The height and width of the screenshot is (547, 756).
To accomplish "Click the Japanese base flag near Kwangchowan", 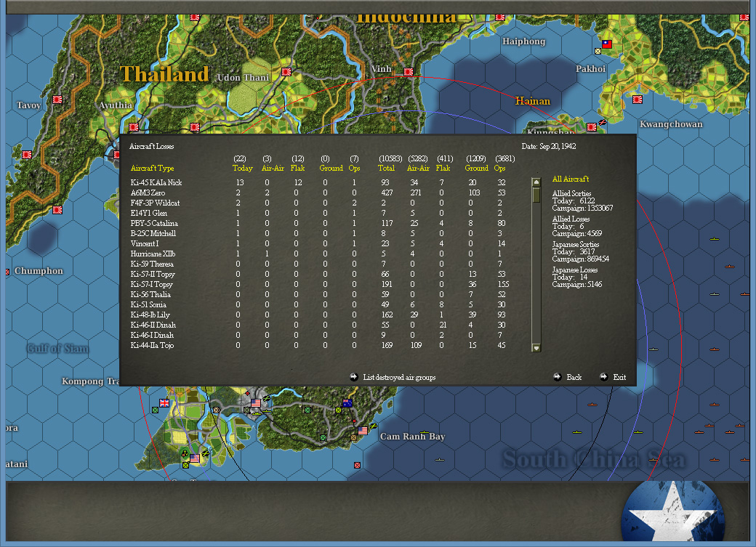I will 638,100.
